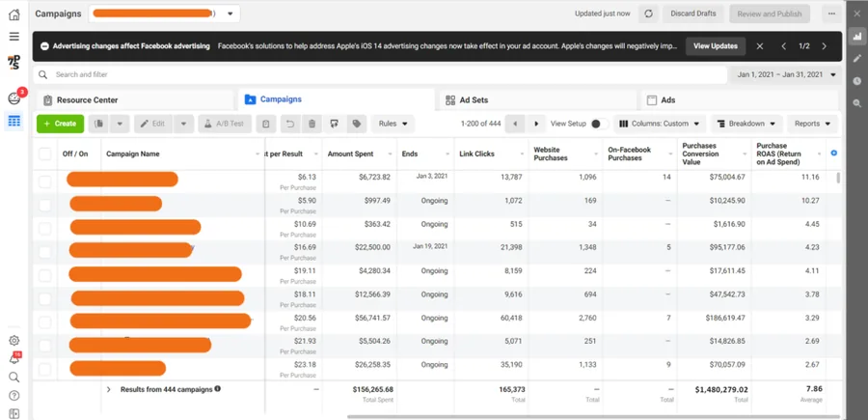The width and height of the screenshot is (868, 420).
Task: Select the Campaigns table grid icon in sidebar
Action: [x=14, y=121]
